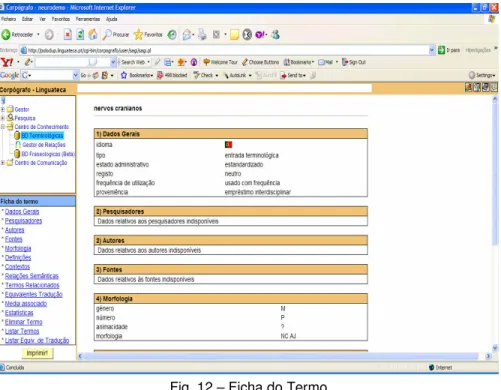Image resolution: width=501 pixels, height=390 pixels.
Task: Open the Relações Semânticas link
Action: 32,276
